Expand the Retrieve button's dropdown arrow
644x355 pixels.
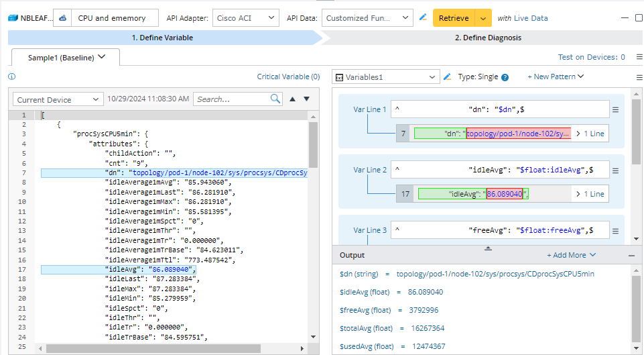[482, 18]
